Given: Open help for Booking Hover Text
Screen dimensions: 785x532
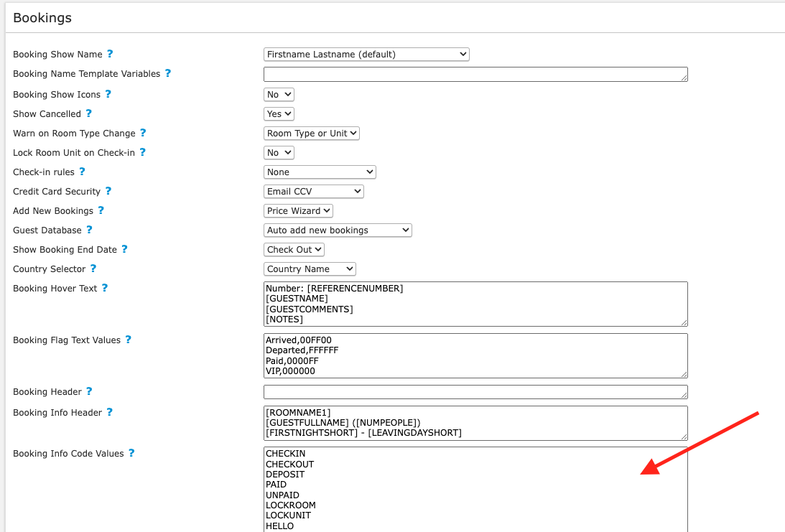Looking at the screenshot, I should 105,288.
